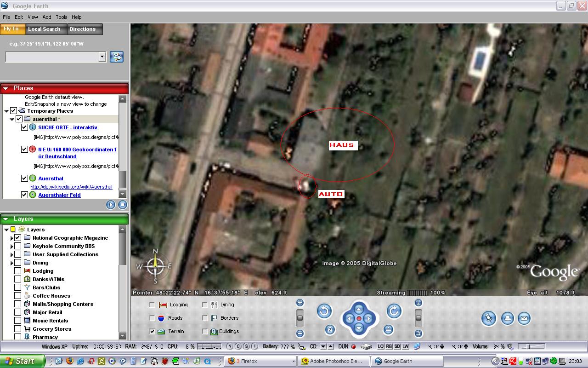This screenshot has height=368, width=588.
Task: Reset the tilt button below the rotate arrows
Action: (x=388, y=329)
